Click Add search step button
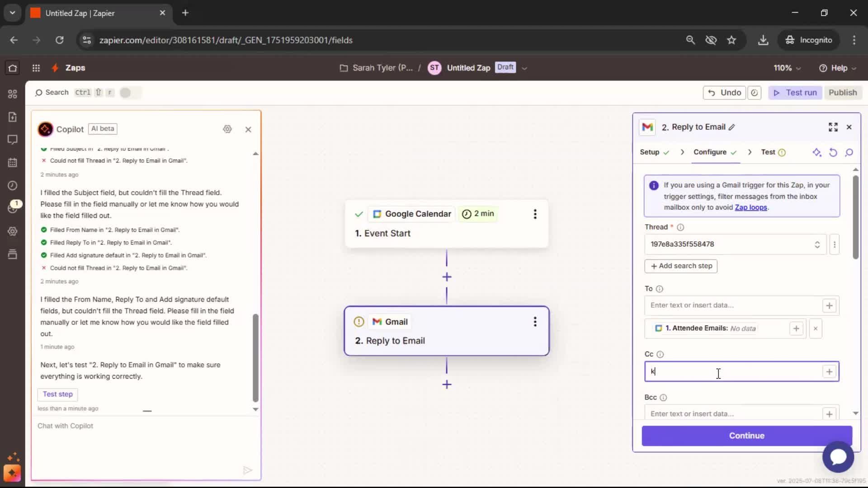 [x=681, y=266]
